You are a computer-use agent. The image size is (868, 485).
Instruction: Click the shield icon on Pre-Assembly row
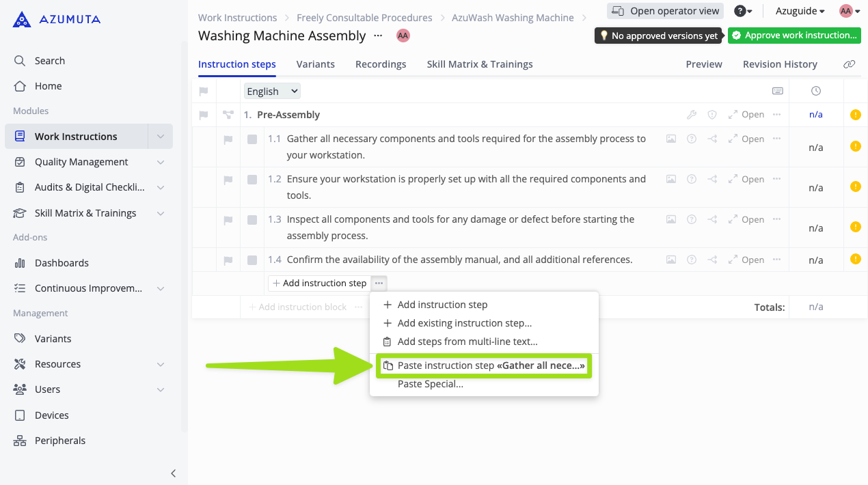[x=712, y=115]
